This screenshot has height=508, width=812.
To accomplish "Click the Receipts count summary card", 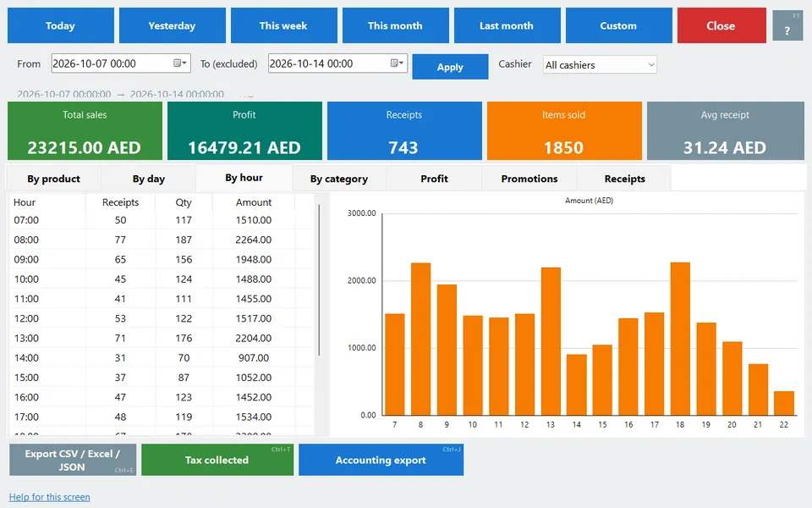I will tap(404, 130).
